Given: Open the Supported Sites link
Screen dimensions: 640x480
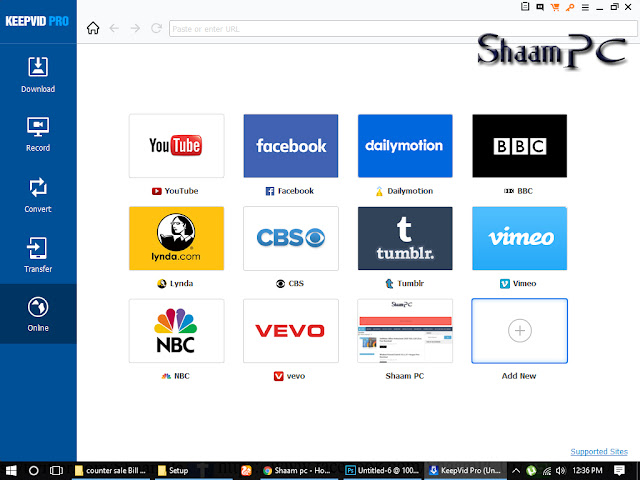Looking at the screenshot, I should pyautogui.click(x=599, y=451).
